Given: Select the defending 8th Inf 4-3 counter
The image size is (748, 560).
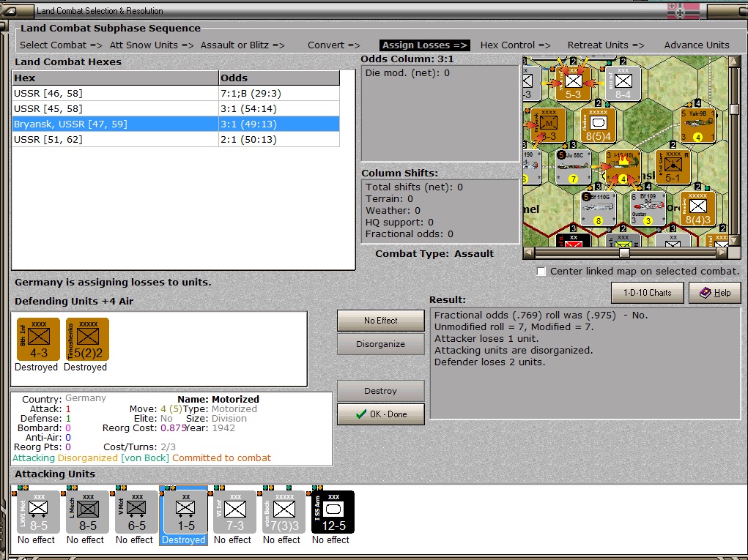Looking at the screenshot, I should (38, 339).
